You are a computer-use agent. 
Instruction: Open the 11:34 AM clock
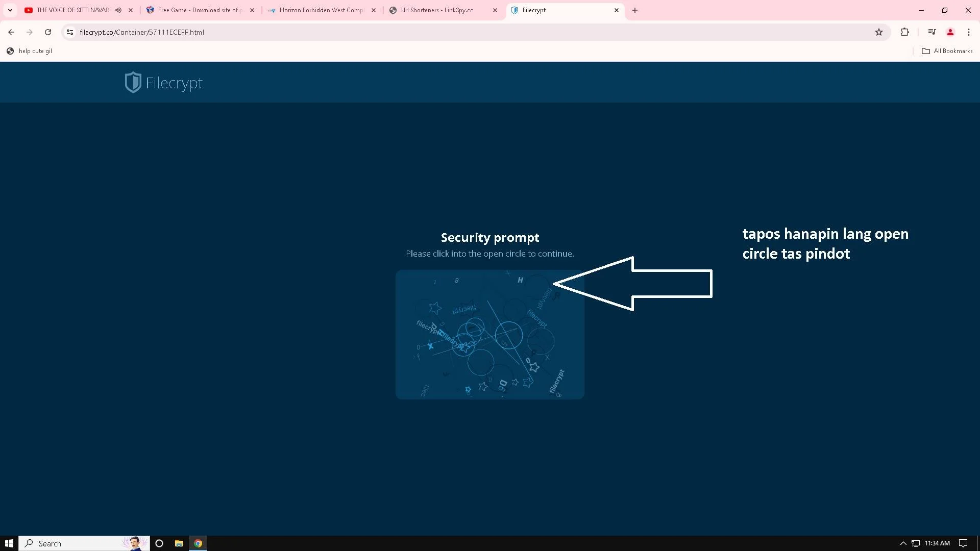(x=937, y=543)
